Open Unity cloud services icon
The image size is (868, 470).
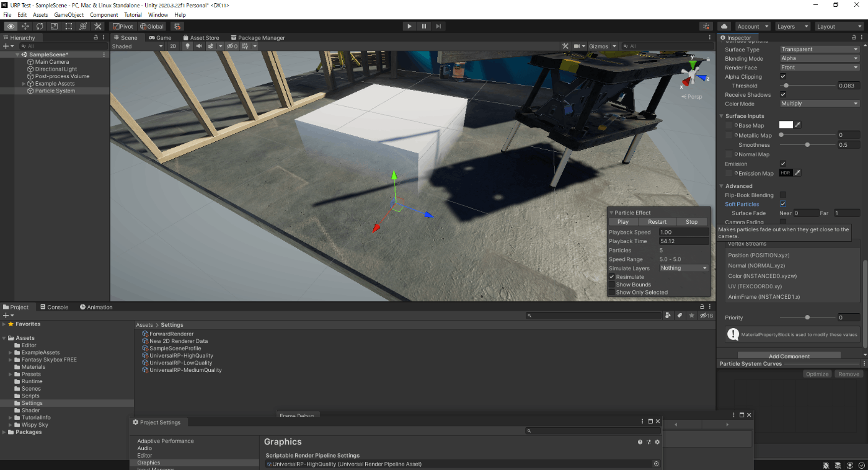[724, 27]
